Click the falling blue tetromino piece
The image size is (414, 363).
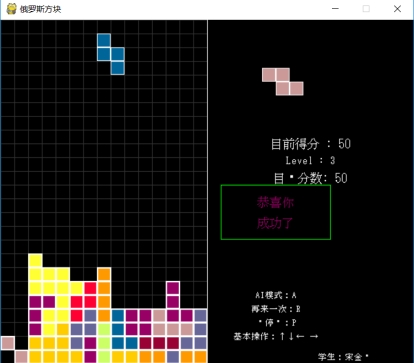(111, 54)
